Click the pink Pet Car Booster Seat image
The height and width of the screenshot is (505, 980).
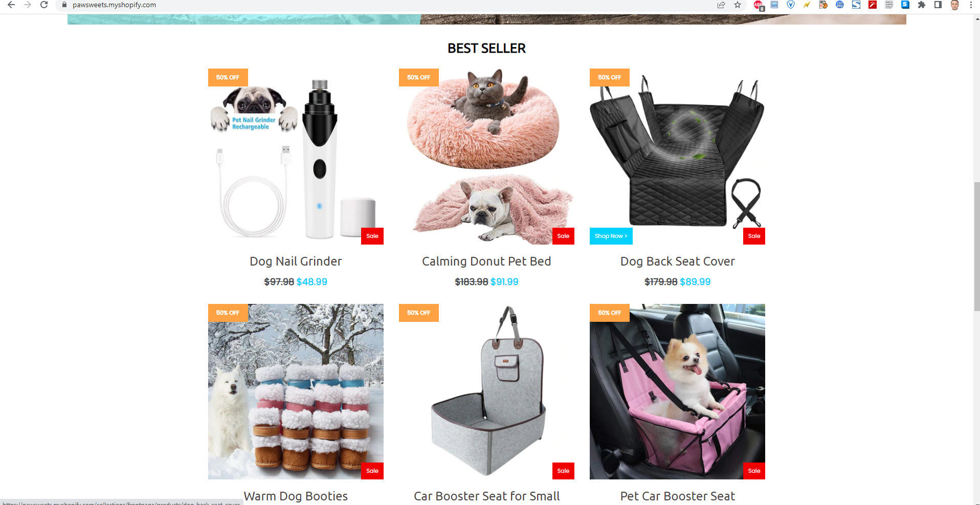[x=677, y=391]
